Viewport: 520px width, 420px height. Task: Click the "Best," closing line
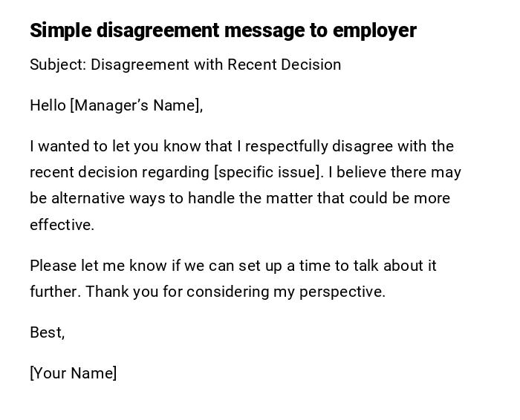tap(47, 332)
